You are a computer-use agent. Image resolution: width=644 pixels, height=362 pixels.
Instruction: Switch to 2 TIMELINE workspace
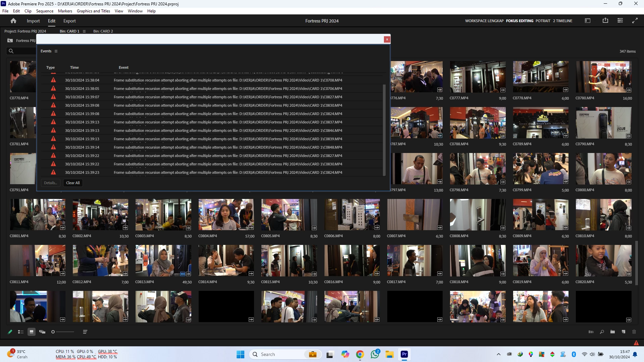click(x=562, y=21)
